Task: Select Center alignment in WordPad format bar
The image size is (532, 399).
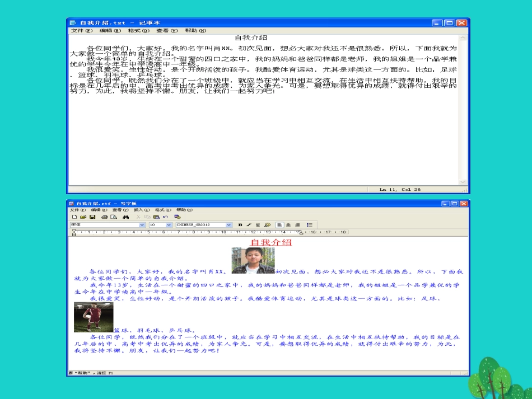Action: click(288, 225)
